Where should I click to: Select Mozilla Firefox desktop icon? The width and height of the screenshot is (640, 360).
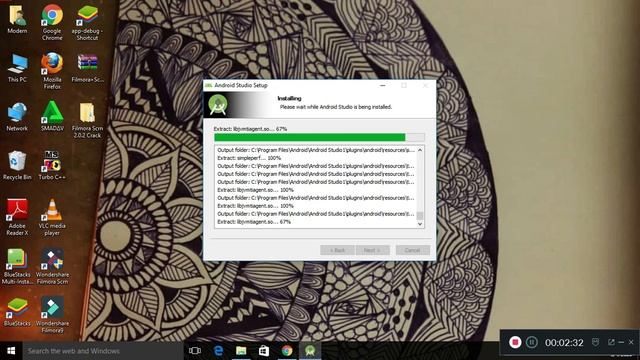pyautogui.click(x=52, y=70)
